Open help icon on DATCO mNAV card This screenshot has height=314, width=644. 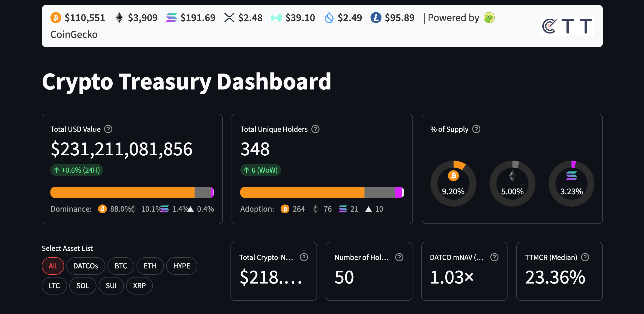click(494, 257)
